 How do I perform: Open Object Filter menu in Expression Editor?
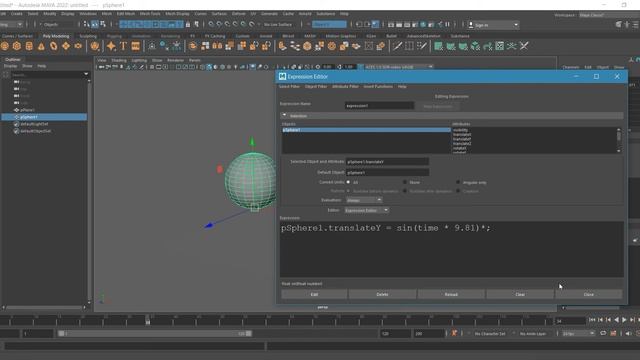[316, 87]
